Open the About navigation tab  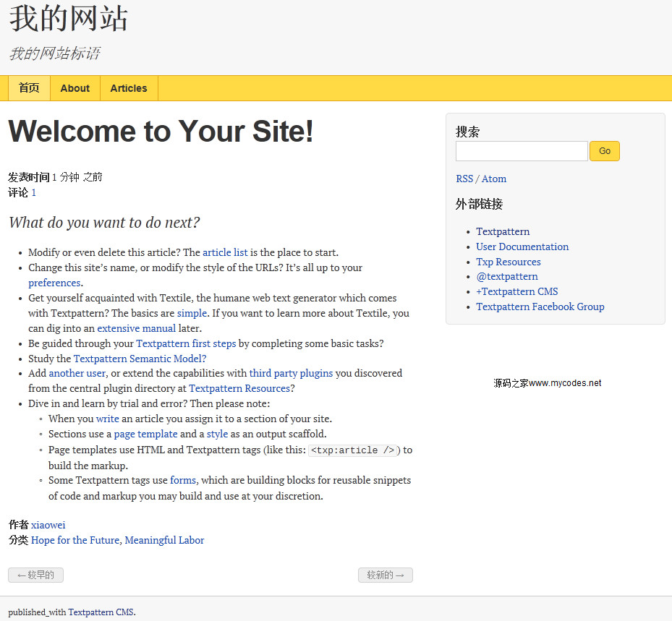point(75,88)
